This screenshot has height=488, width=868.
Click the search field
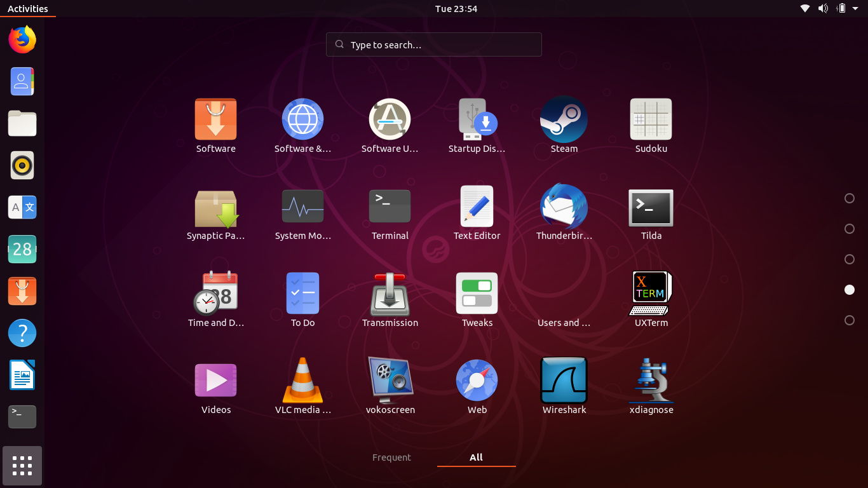433,44
